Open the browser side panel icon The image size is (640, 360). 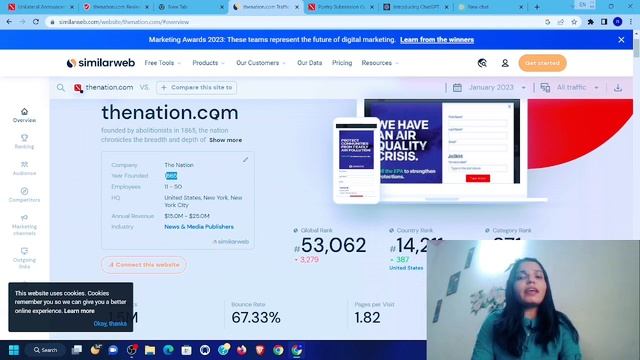tap(604, 22)
